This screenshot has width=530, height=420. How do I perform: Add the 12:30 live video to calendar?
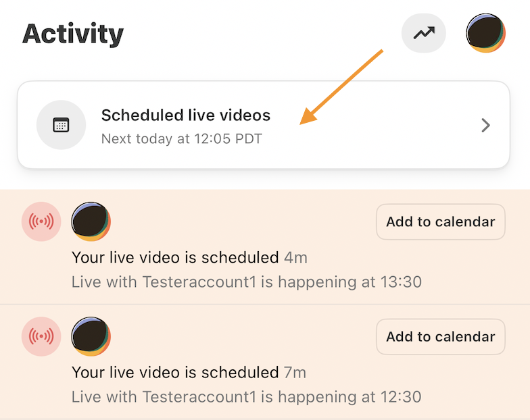(441, 336)
